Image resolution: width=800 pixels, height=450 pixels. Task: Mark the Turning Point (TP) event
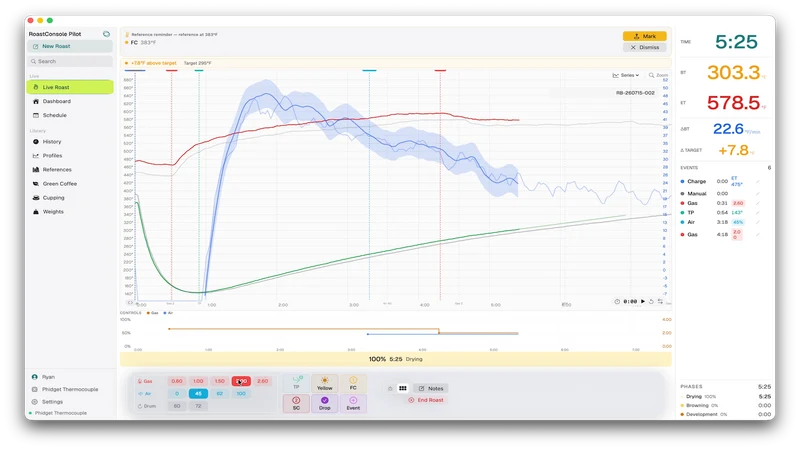[x=296, y=383]
